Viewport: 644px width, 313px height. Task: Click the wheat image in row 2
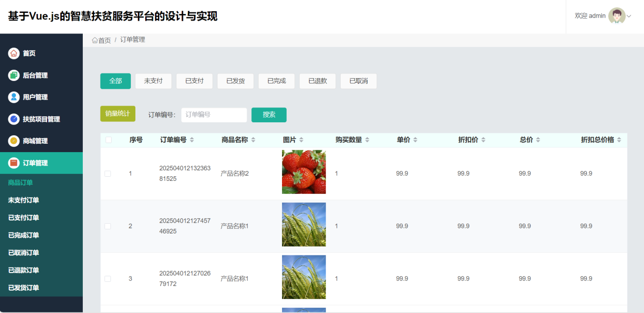[304, 225]
